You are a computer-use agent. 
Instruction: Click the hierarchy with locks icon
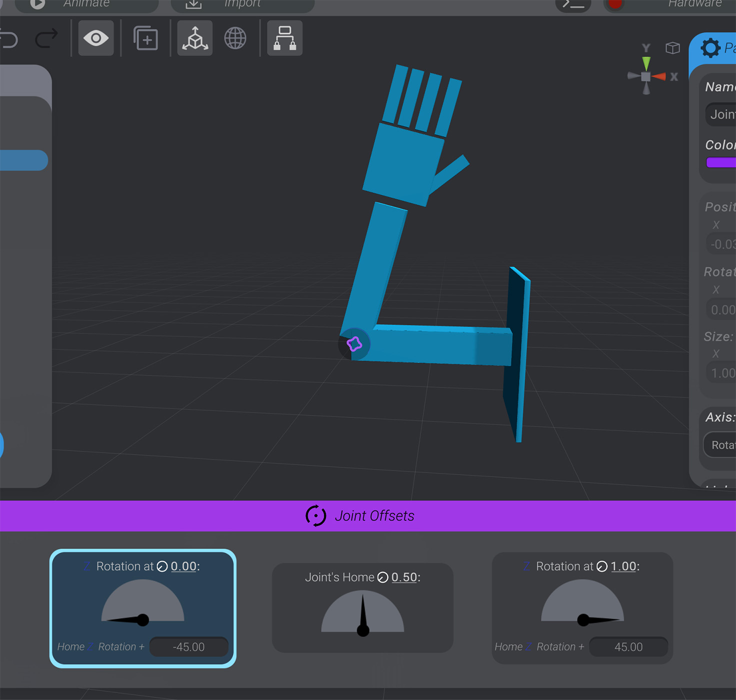(284, 38)
